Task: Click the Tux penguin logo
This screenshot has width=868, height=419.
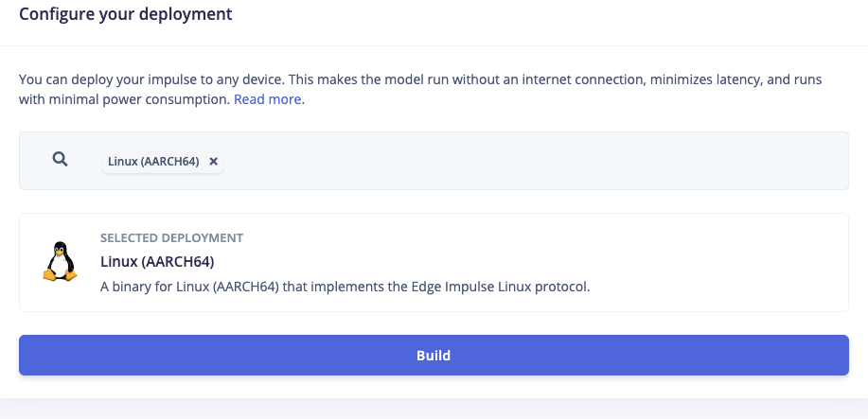Action: (60, 261)
